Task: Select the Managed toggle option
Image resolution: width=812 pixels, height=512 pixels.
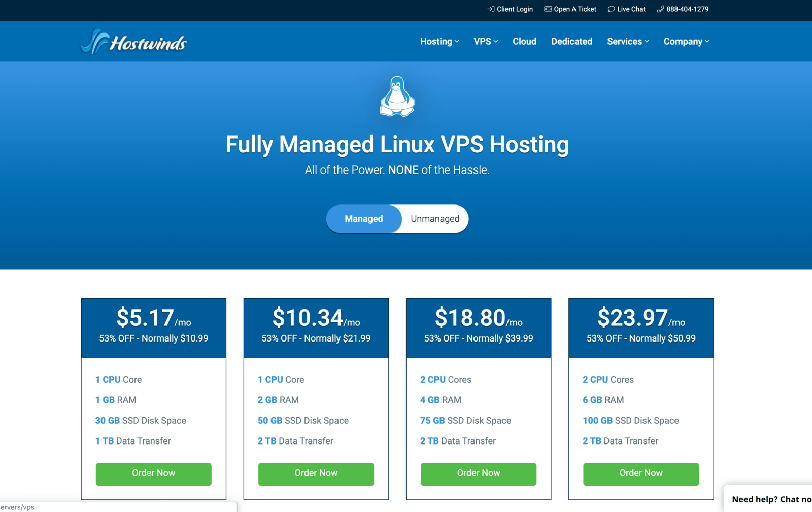Action: [x=364, y=219]
